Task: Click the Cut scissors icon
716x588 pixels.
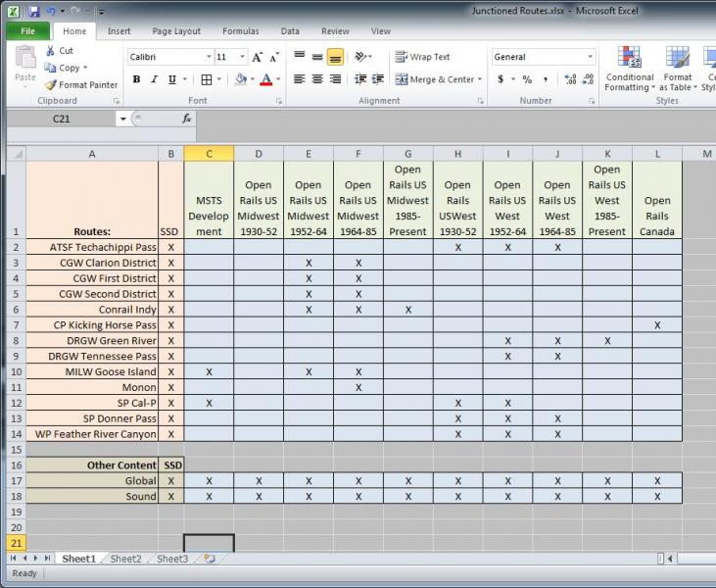Action: click(x=50, y=51)
